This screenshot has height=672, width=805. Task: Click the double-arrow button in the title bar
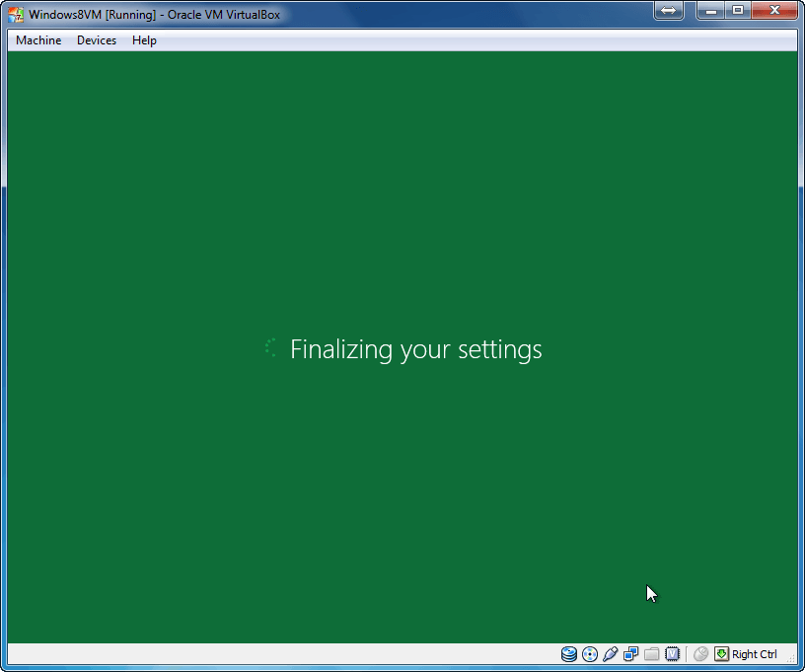668,10
